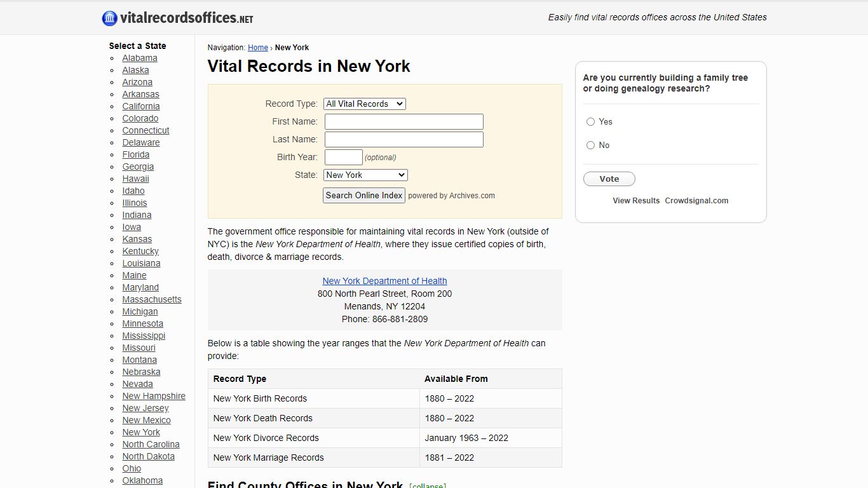Screen dimensions: 868x488
Task: Click the Search Online Index button
Action: point(364,195)
